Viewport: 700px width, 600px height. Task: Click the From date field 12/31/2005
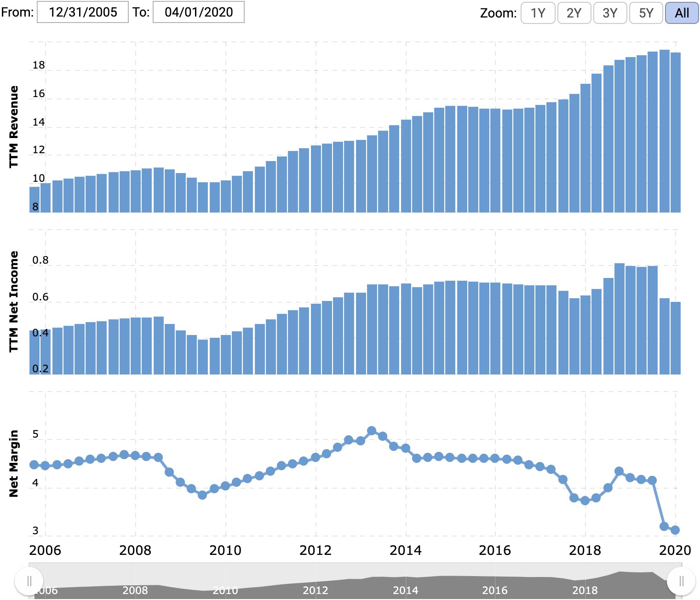(83, 12)
